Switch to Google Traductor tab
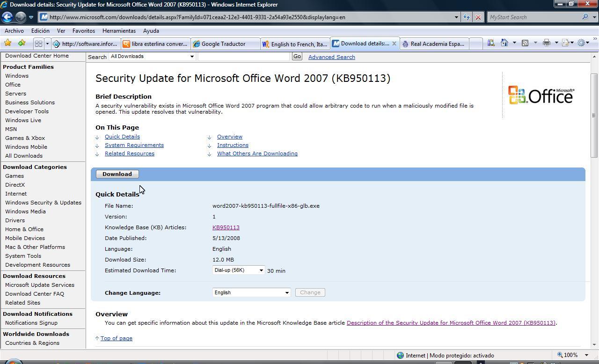 click(225, 44)
